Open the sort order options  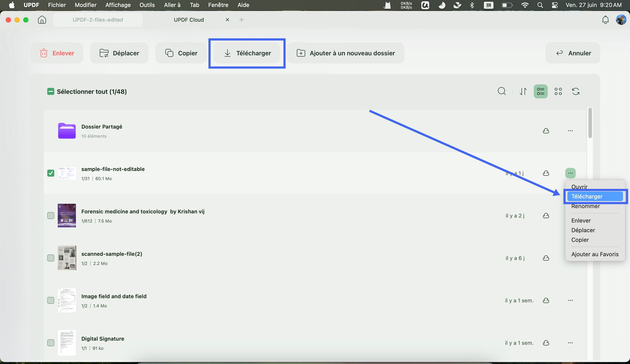pos(523,91)
